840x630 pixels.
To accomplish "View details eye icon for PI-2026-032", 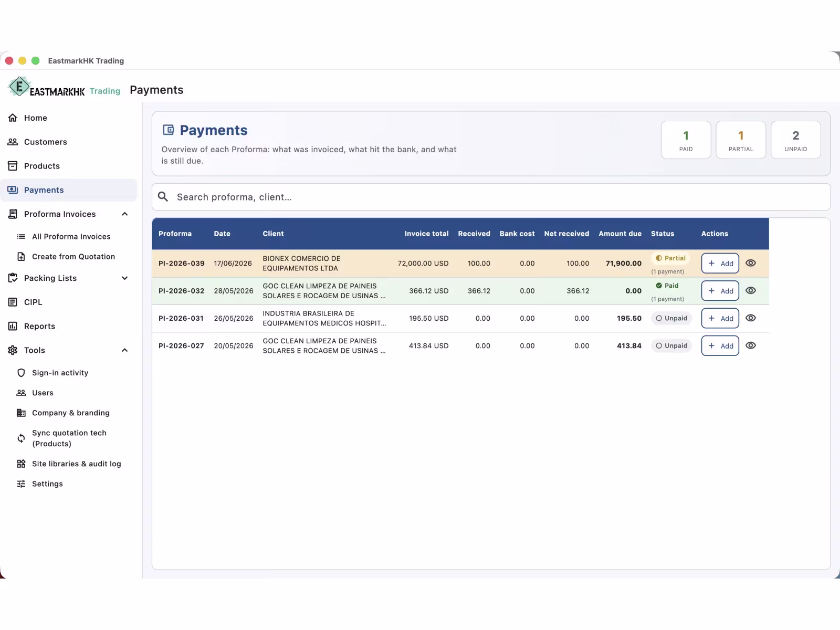I will click(751, 290).
